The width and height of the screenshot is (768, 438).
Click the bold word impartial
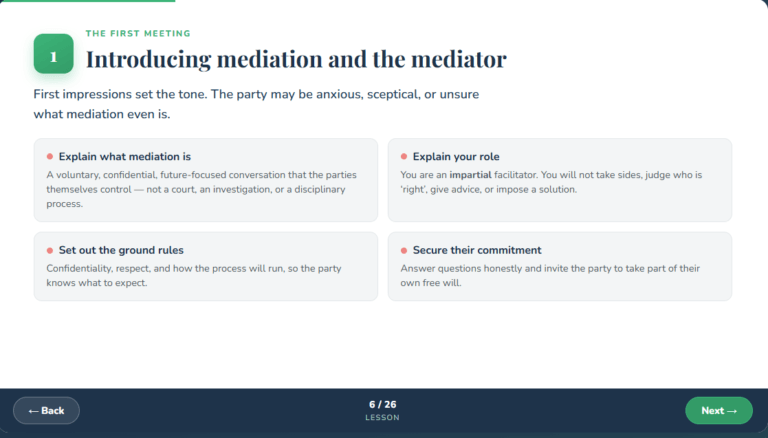pyautogui.click(x=470, y=175)
